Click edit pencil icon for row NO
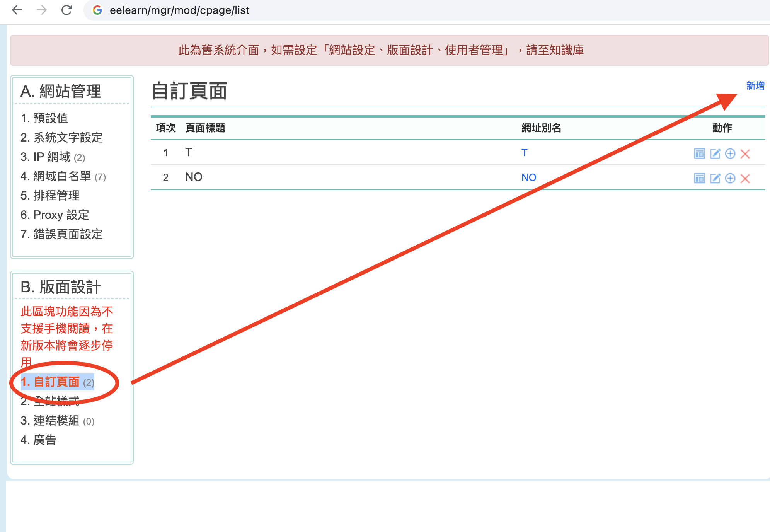 point(715,178)
